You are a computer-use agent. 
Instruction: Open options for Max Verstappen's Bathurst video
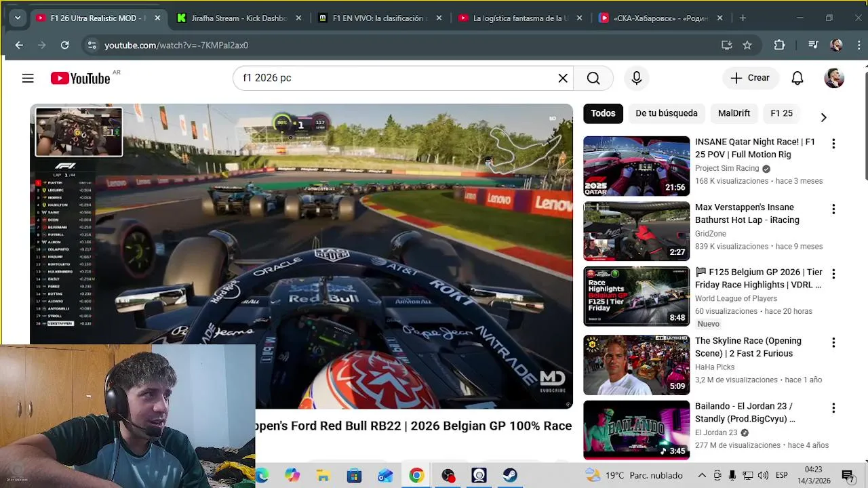(833, 209)
